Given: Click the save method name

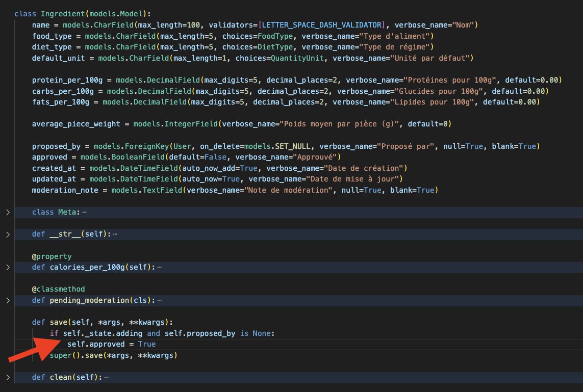Looking at the screenshot, I should [58, 322].
